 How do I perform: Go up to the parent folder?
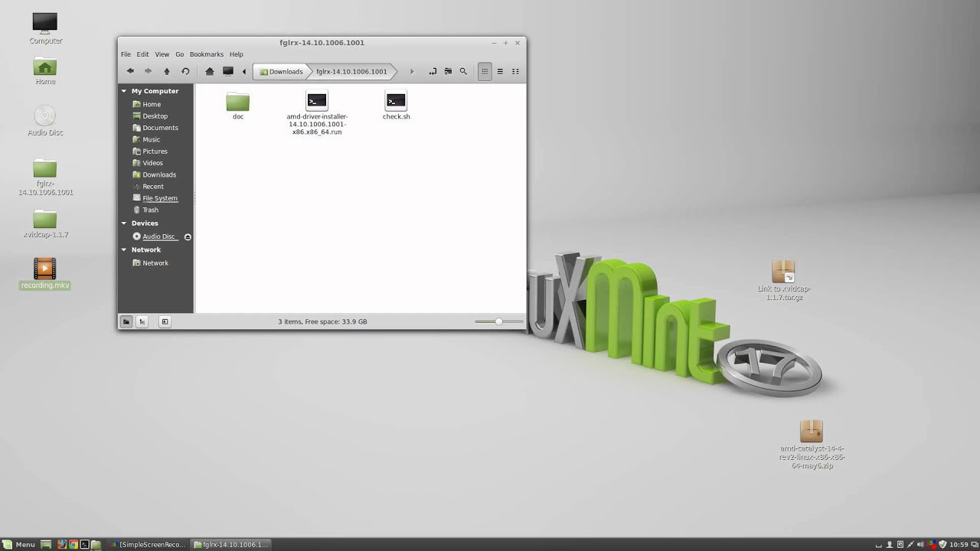[x=167, y=71]
